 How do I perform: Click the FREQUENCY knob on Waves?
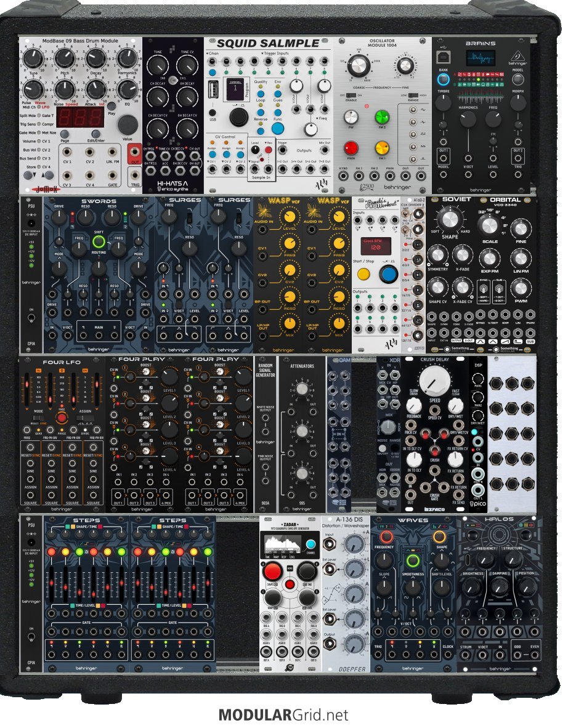384,560
